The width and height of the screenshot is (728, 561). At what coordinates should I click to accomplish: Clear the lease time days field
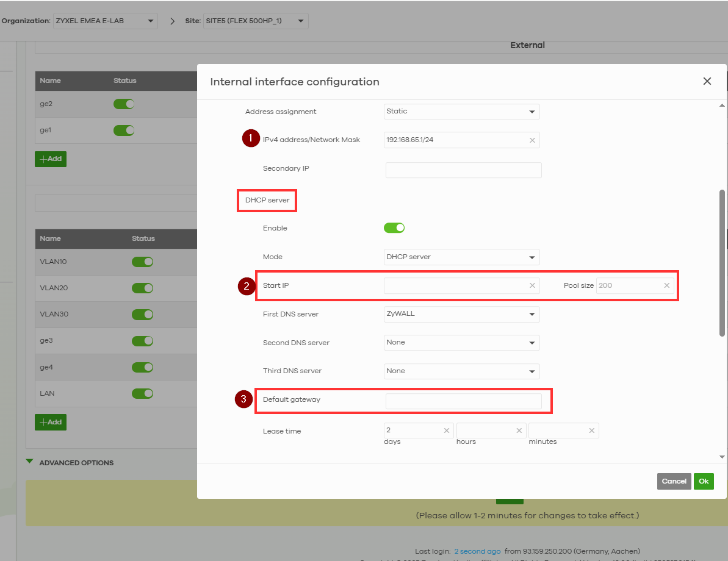click(x=447, y=431)
